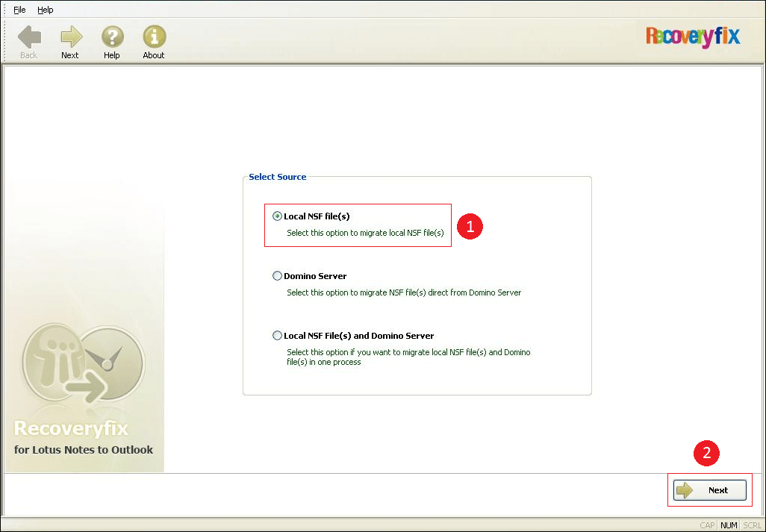Click the NUM status bar indicator
This screenshot has width=766, height=532.
pos(729,525)
